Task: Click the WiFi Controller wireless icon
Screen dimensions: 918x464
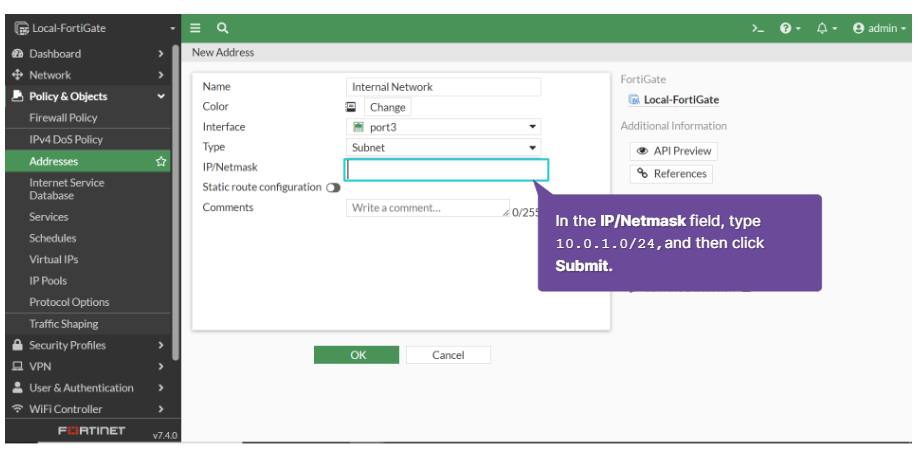Action: pyautogui.click(x=18, y=408)
